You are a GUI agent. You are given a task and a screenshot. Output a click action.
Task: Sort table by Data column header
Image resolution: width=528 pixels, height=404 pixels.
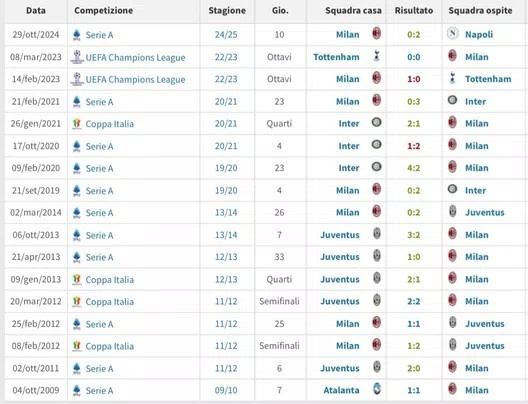pos(36,10)
